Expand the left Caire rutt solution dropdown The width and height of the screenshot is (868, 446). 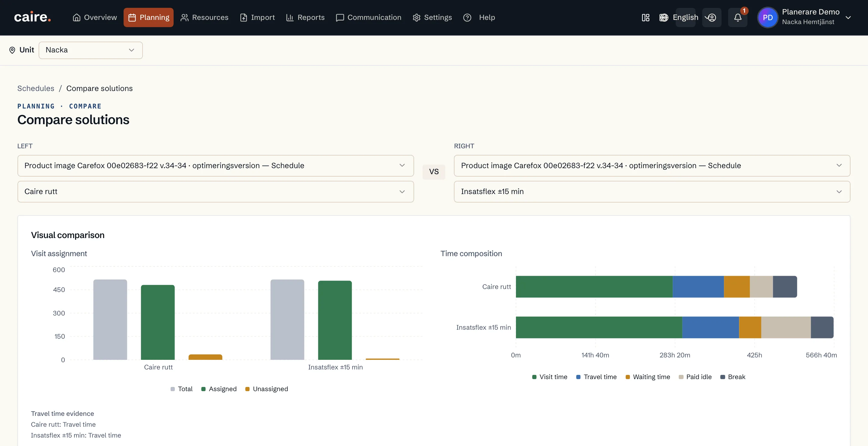click(x=216, y=192)
